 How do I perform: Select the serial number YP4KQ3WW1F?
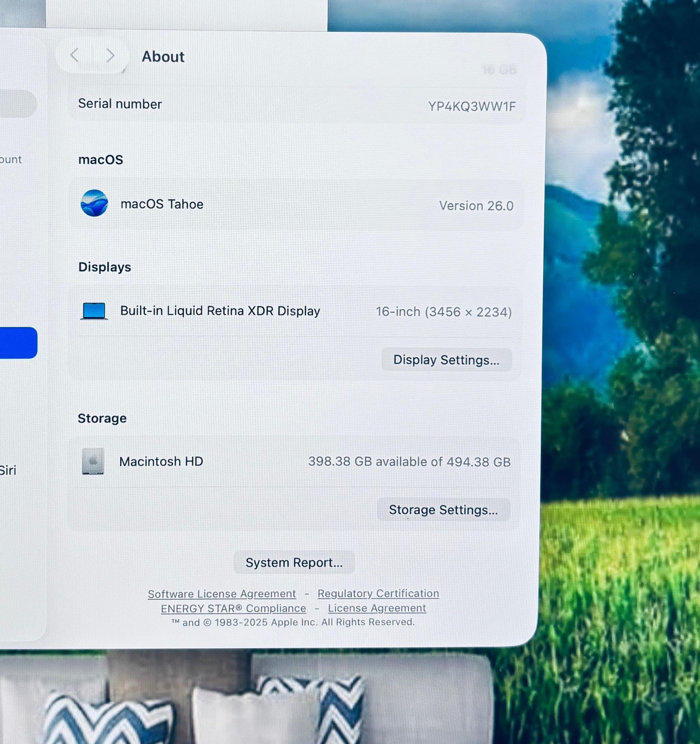click(472, 106)
